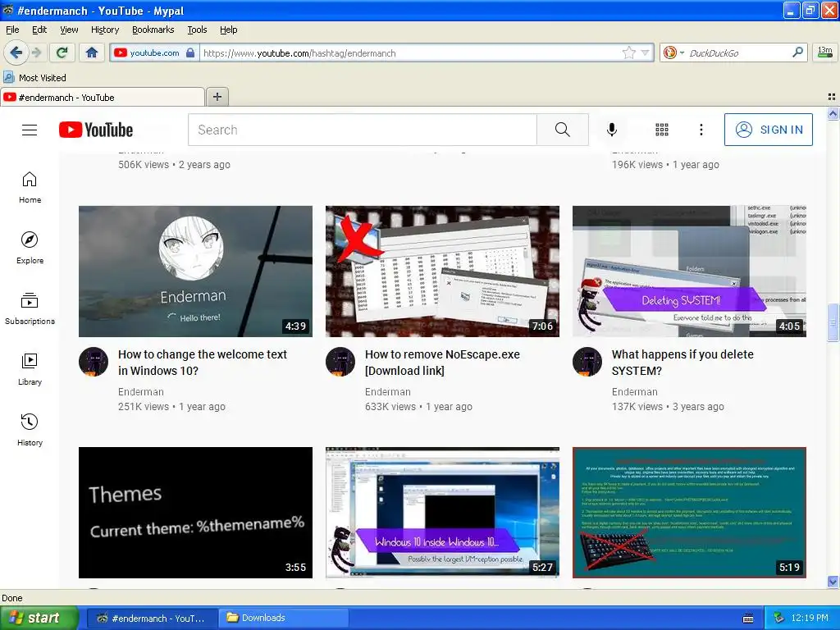This screenshot has height=630, width=840.
Task: Click the magnifier in the DuckDuckGo box
Action: pyautogui.click(x=797, y=52)
